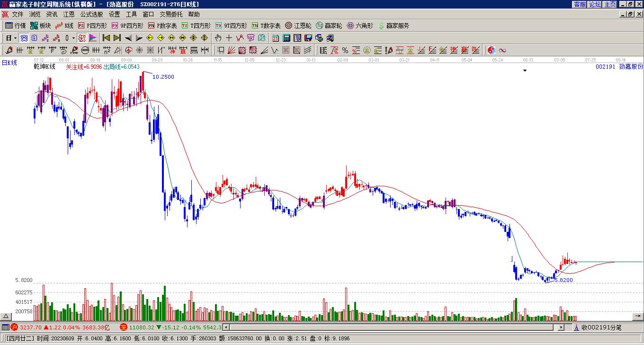Click the chart's up scroll arrow at bottom-left

pyautogui.click(x=6, y=316)
